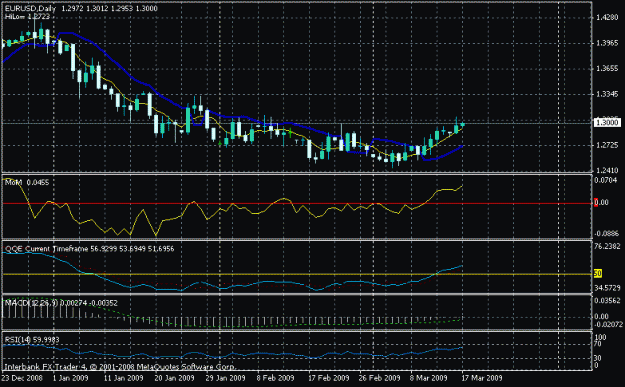
Task: Click the Interbank FX Trader 4 copyright text
Action: tap(120, 367)
